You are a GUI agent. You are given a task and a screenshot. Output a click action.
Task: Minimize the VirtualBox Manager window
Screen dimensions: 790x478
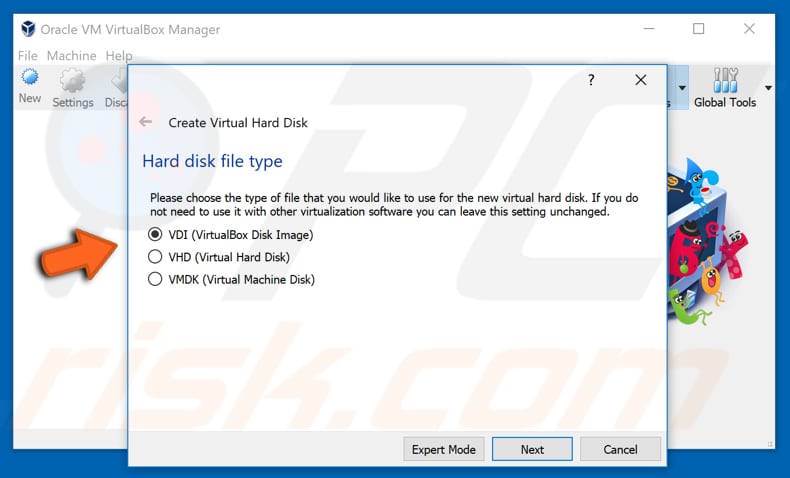[649, 29]
